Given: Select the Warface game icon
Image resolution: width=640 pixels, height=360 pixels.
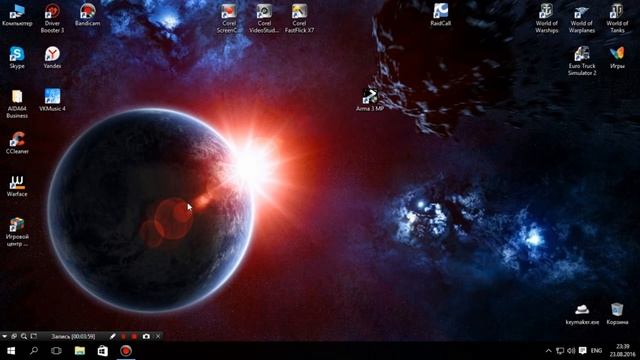Looking at the screenshot, I should (17, 186).
